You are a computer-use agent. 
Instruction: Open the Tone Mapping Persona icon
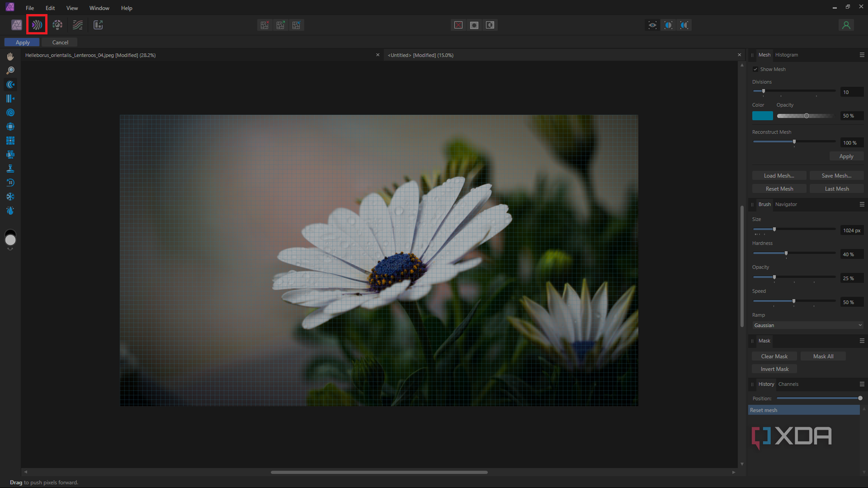pyautogui.click(x=78, y=25)
